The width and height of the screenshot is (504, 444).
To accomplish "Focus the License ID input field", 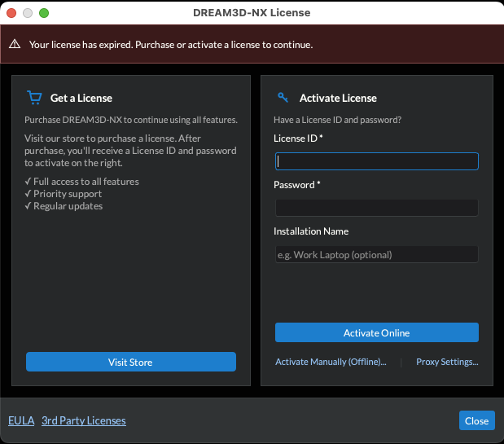I will [x=377, y=161].
